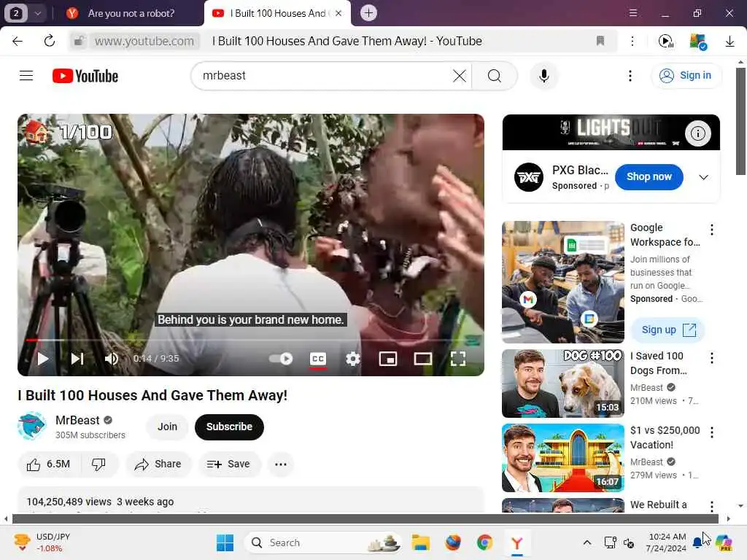
Task: Open Windows Start menu
Action: pos(225,542)
